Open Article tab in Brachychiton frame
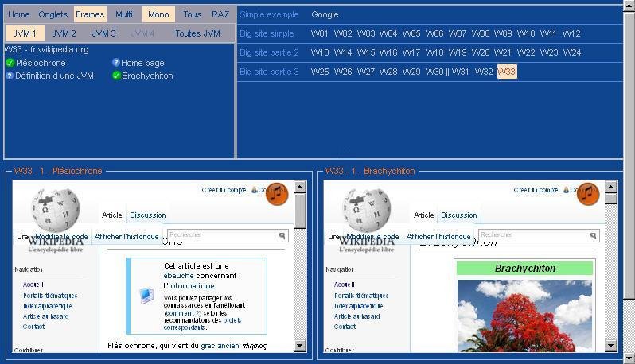 point(423,215)
